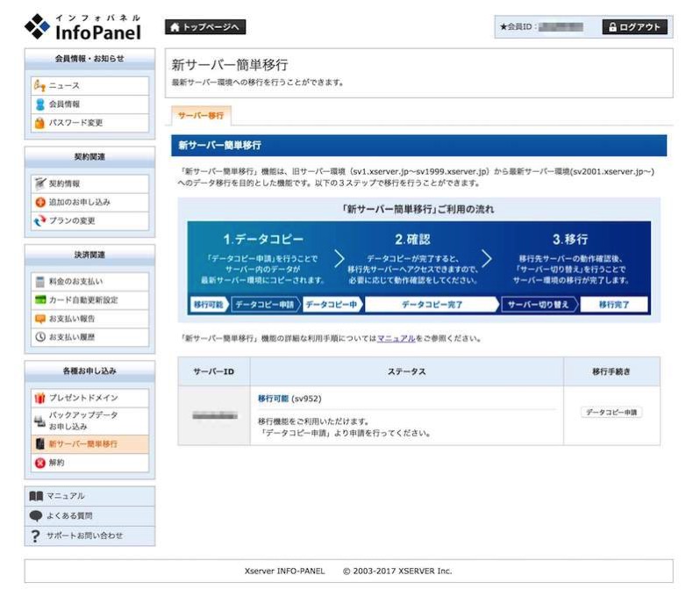Click the データコピー完了 step in flow diagram
This screenshot has height=604, width=700.
[x=432, y=305]
